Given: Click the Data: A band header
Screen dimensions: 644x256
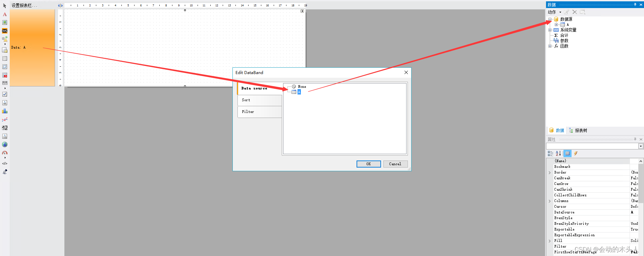Looking at the screenshot, I should point(32,48).
